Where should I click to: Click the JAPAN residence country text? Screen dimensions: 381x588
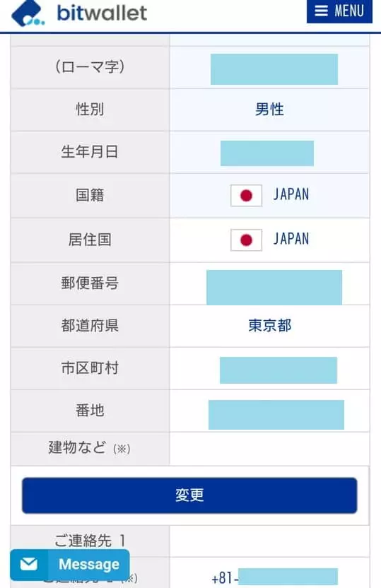point(291,239)
